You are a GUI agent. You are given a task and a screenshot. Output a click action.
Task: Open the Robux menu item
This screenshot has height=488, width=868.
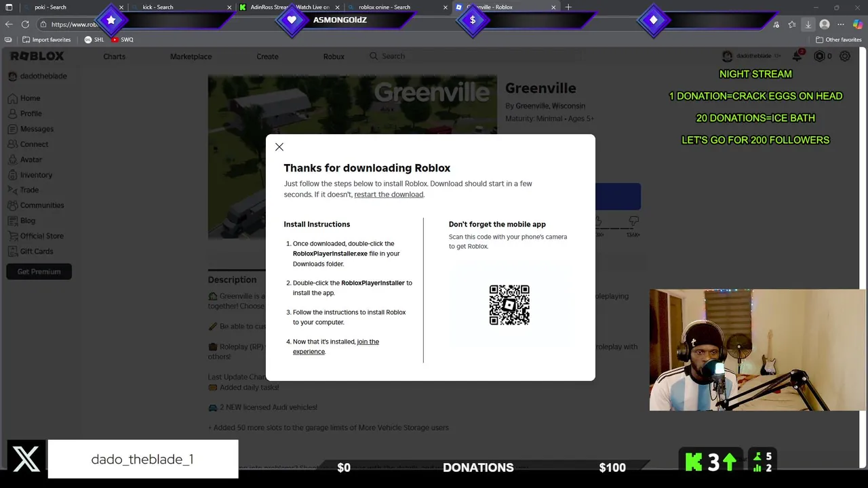point(334,56)
